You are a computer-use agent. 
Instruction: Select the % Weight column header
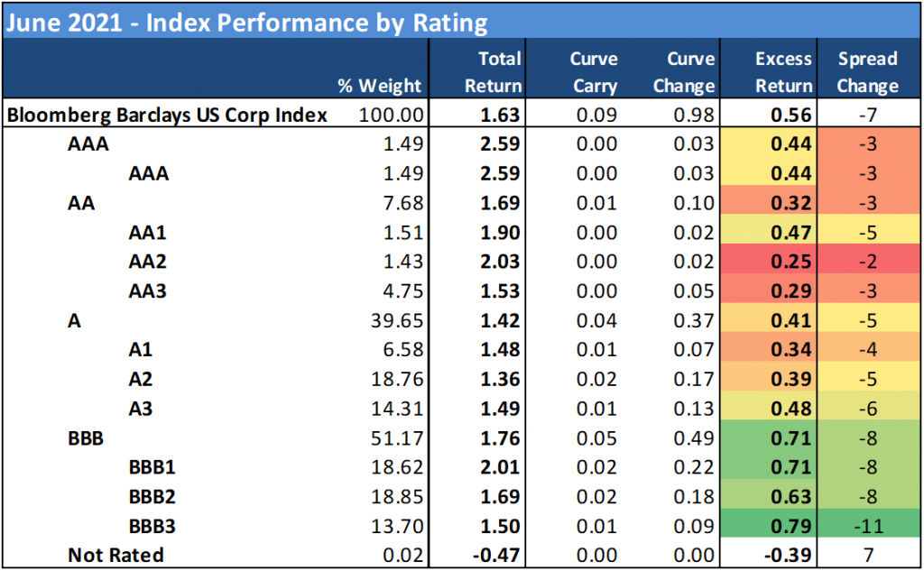[x=380, y=86]
